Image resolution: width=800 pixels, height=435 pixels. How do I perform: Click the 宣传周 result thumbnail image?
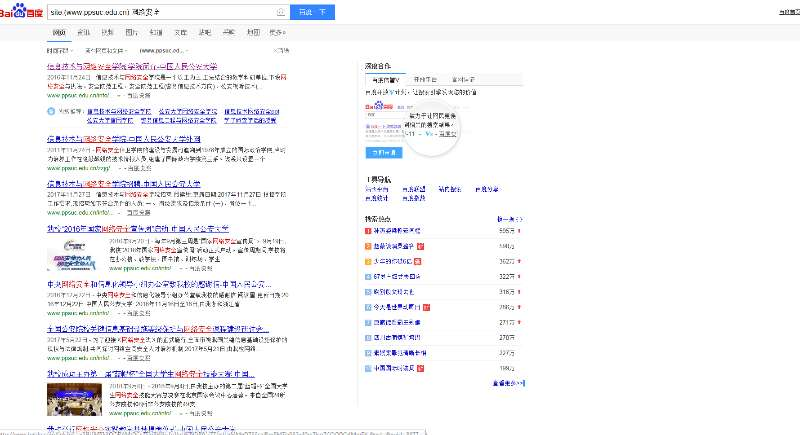(x=74, y=254)
